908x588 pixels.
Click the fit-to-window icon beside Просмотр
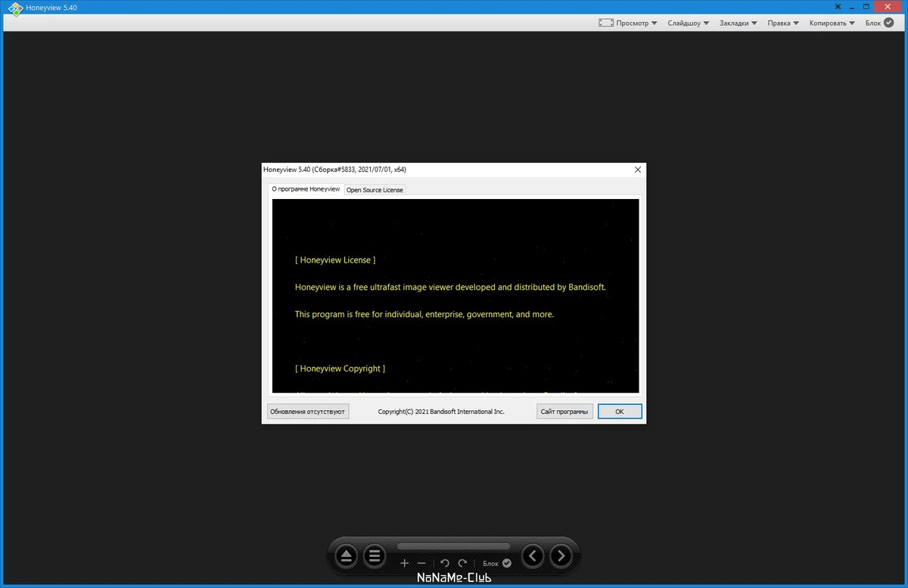[x=606, y=23]
